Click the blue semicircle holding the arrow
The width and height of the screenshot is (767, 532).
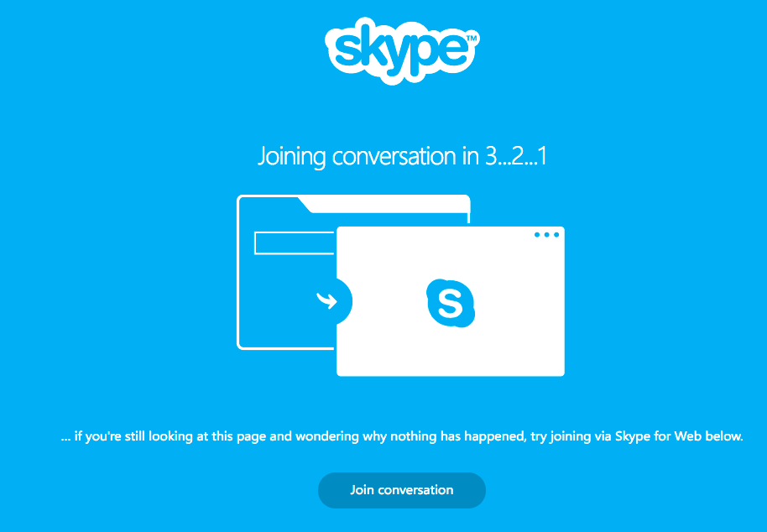(344, 301)
